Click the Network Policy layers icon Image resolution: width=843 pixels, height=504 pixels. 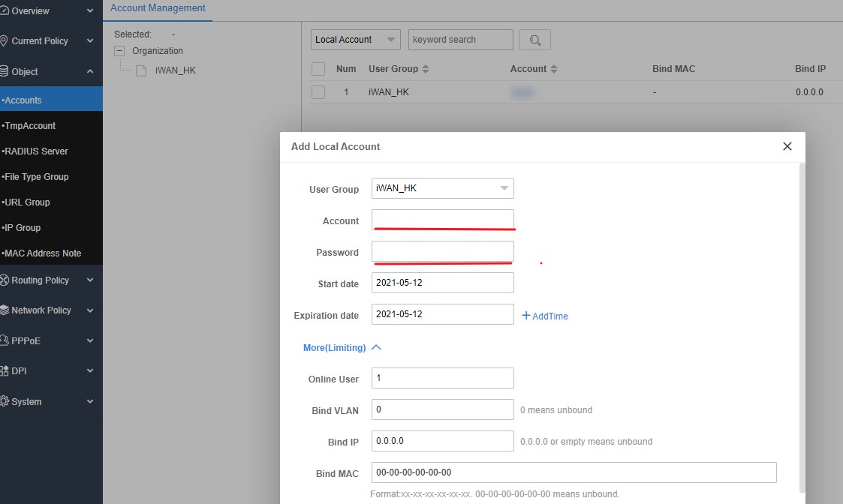coord(4,310)
